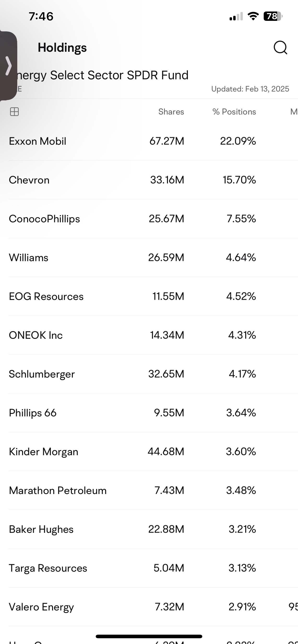298x644 pixels.
Task: Tap the battery indicator in status bar
Action: click(273, 16)
